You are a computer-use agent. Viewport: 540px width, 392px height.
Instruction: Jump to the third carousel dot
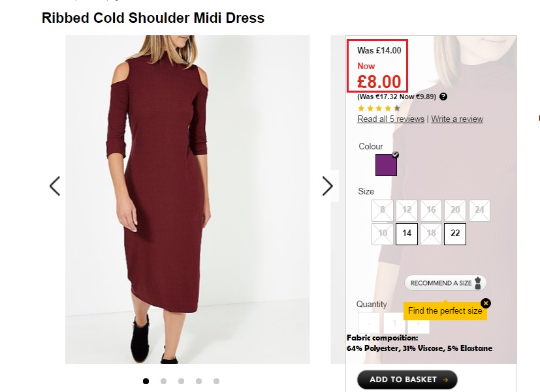[181, 381]
